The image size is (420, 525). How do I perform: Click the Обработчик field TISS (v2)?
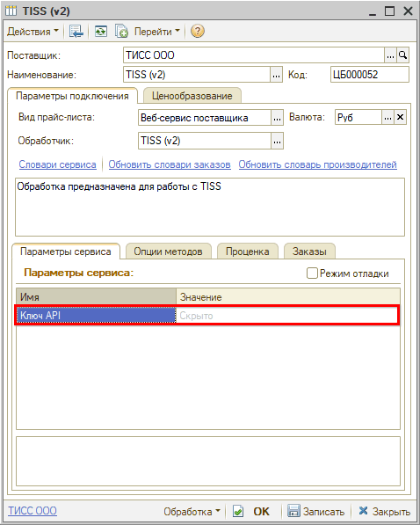coord(204,141)
